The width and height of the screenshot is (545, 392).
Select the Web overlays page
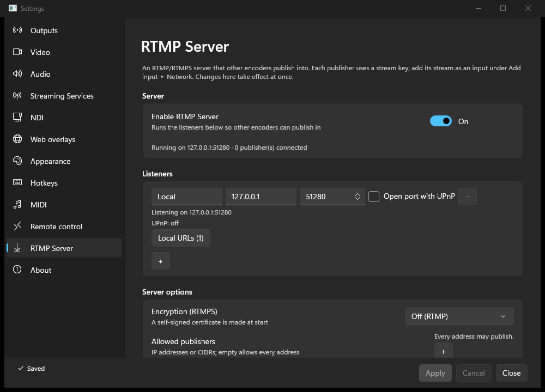pyautogui.click(x=64, y=139)
